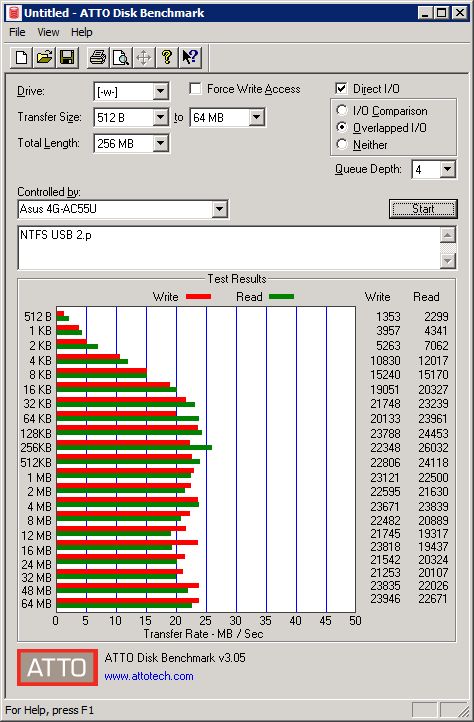Open a saved benchmark file icon

[44, 58]
